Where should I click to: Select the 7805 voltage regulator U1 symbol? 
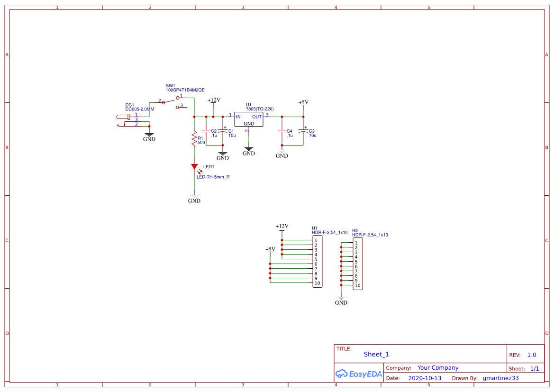(248, 120)
